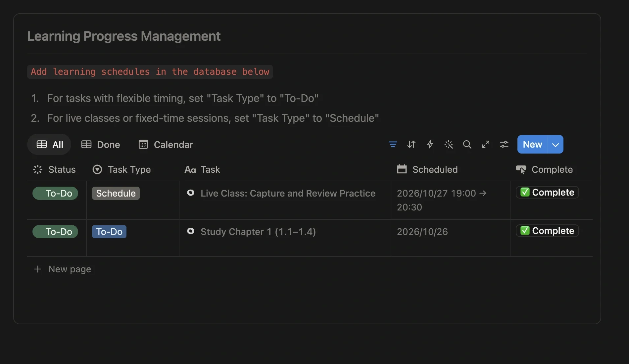The height and width of the screenshot is (364, 629).
Task: Switch to the All view tab
Action: (x=49, y=144)
